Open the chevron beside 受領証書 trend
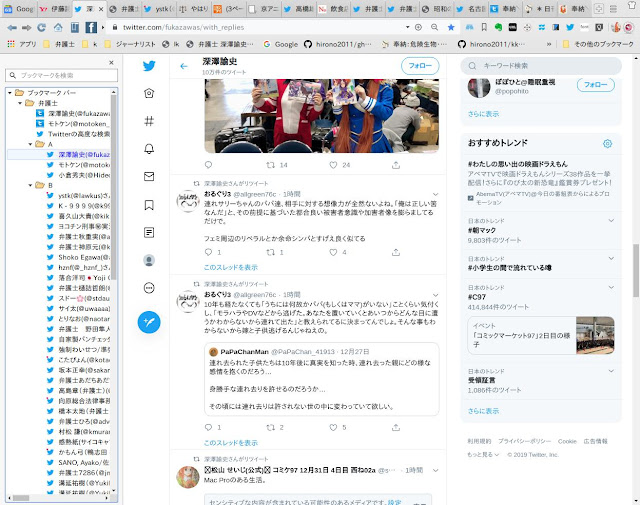 pyautogui.click(x=611, y=371)
